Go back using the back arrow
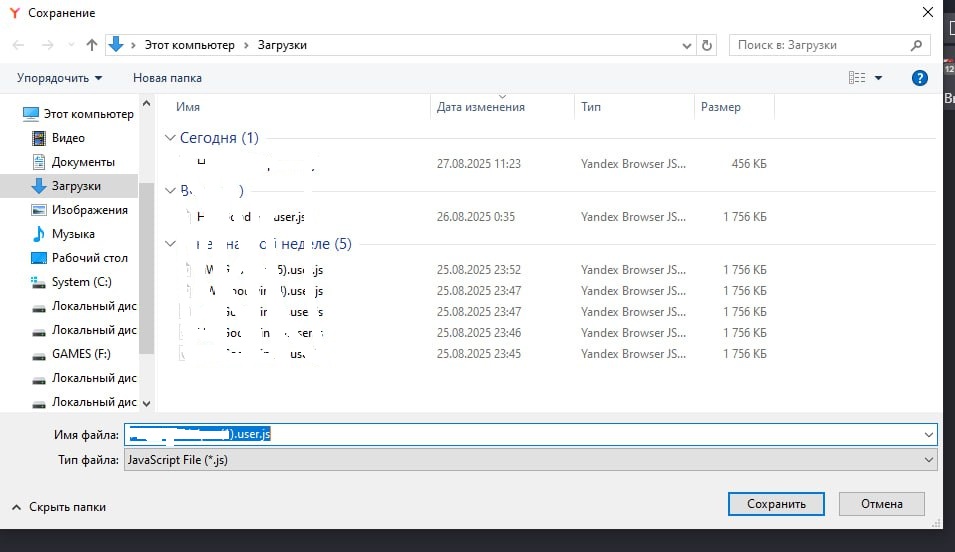This screenshot has width=955, height=552. [18, 45]
